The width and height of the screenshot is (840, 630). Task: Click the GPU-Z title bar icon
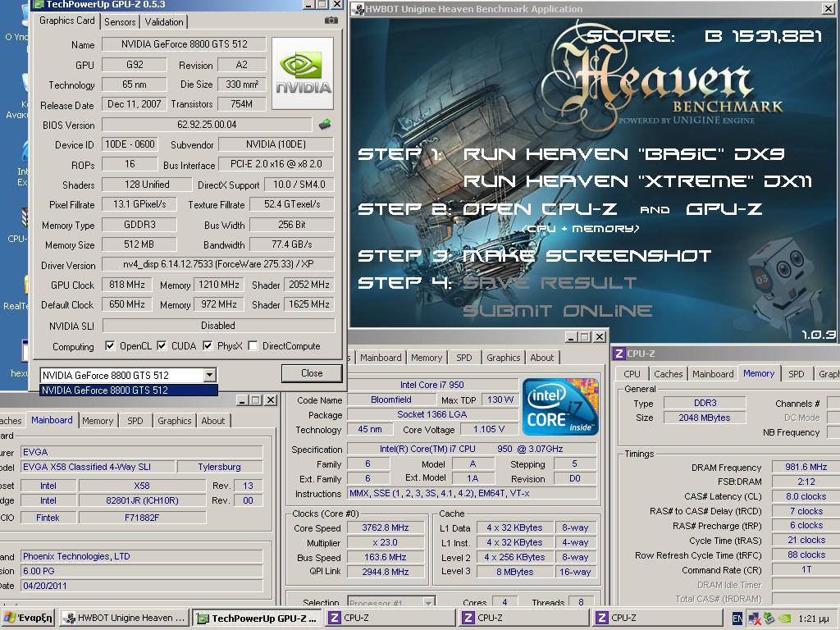39,4
